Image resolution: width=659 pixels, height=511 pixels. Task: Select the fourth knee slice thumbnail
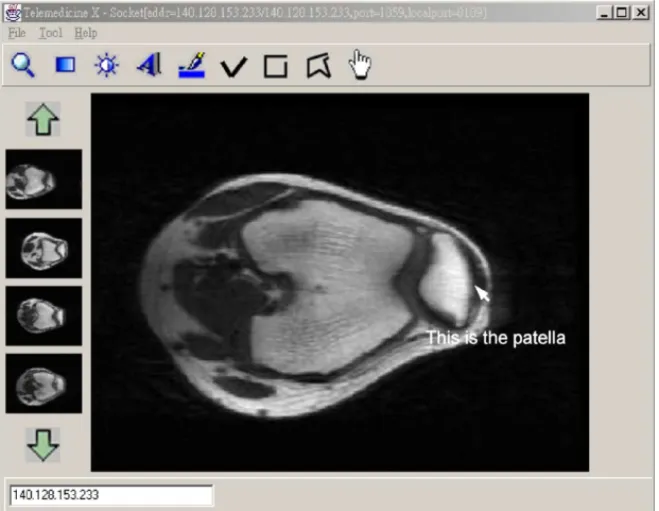pos(44,383)
